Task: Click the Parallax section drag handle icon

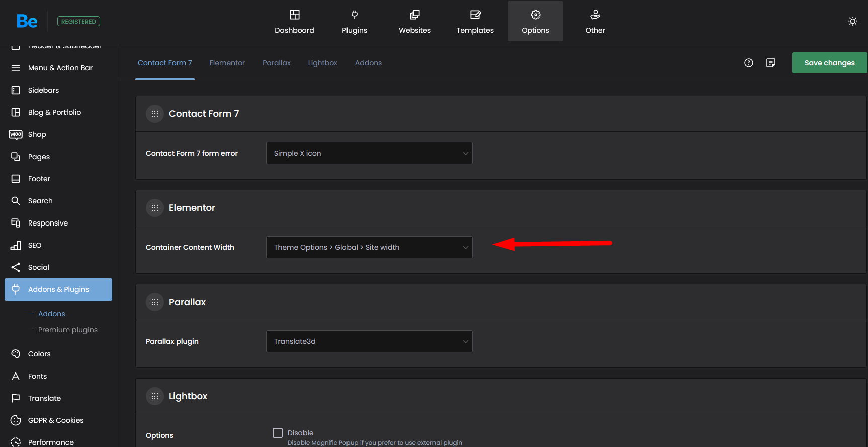Action: 155,302
